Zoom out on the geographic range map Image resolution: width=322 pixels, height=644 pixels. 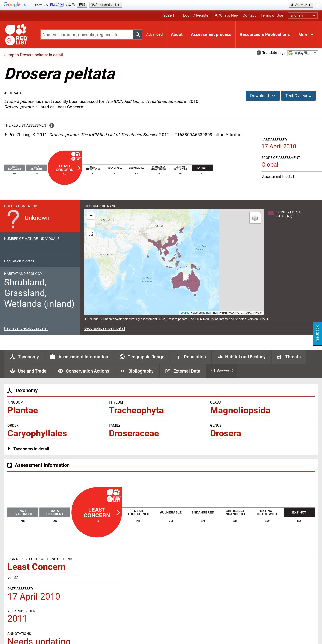point(91,223)
